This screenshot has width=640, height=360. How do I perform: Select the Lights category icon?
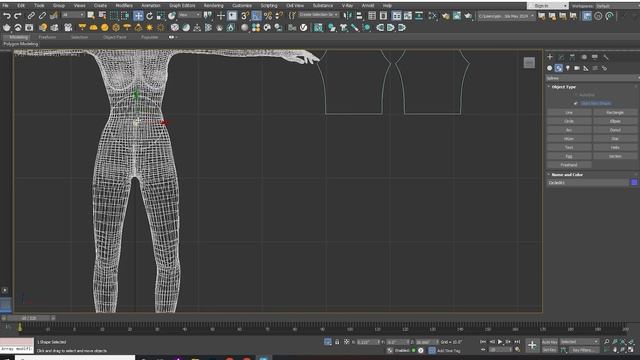[x=568, y=68]
